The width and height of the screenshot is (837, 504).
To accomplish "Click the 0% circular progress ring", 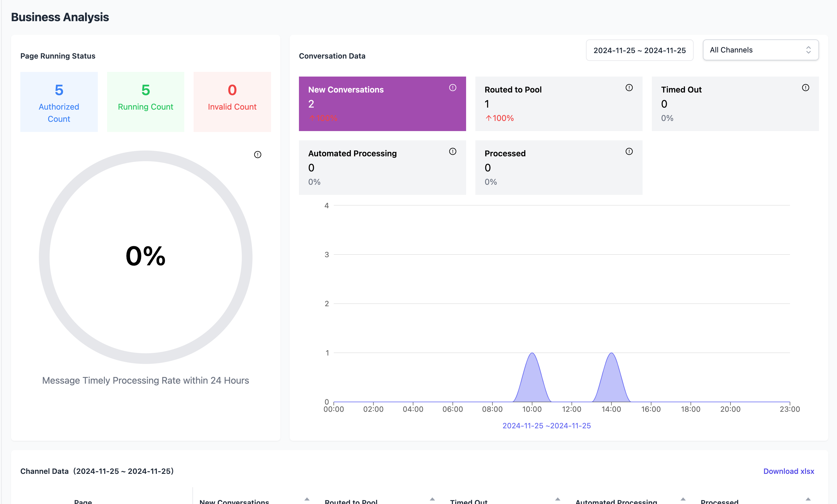I will point(145,257).
